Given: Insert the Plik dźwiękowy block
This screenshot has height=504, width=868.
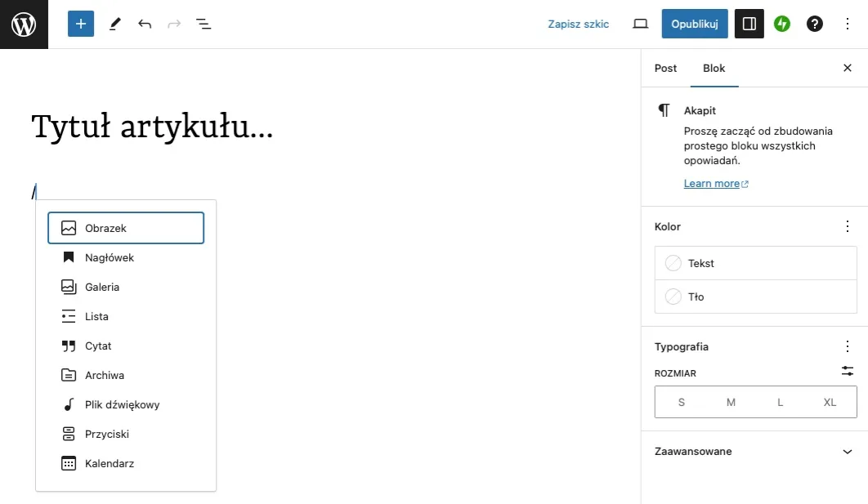Looking at the screenshot, I should 126,404.
